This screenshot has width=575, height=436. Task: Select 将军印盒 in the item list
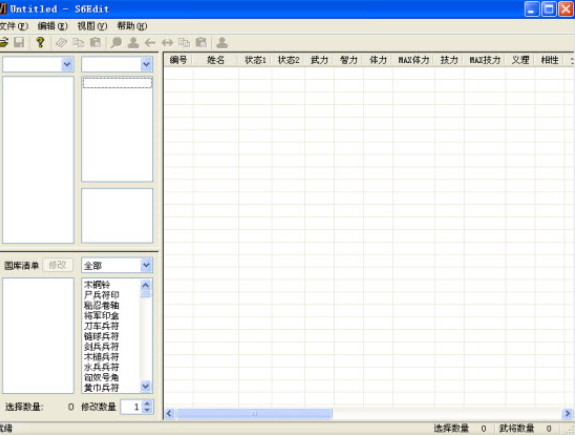click(102, 316)
